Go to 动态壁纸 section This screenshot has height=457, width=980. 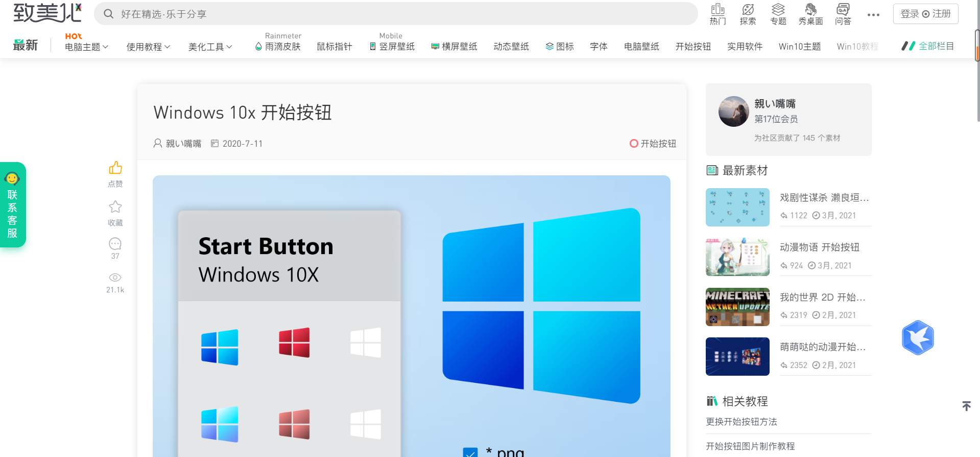pos(511,47)
